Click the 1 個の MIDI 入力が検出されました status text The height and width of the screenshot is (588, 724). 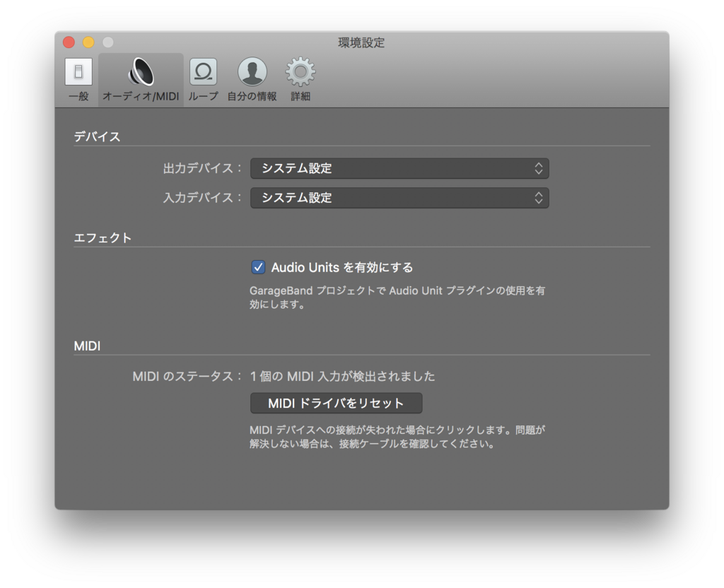(x=343, y=377)
